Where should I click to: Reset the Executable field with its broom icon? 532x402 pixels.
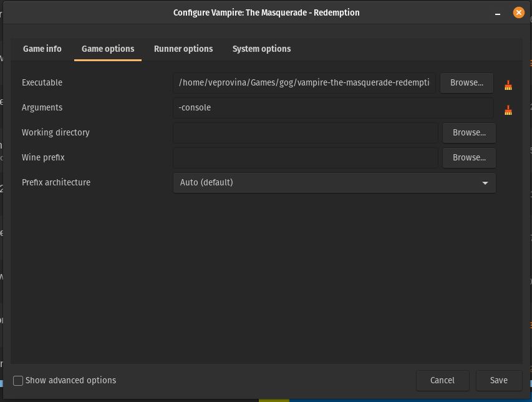[508, 86]
